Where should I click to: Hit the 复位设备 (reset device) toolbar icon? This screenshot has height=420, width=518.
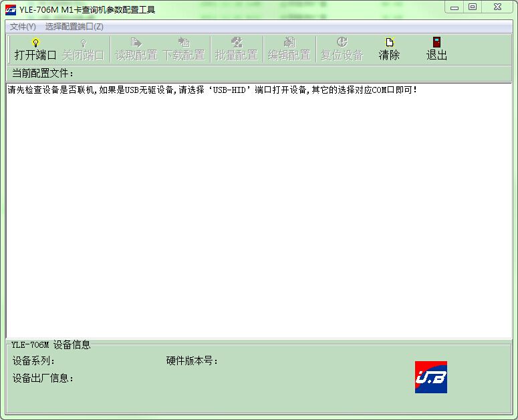pos(342,43)
